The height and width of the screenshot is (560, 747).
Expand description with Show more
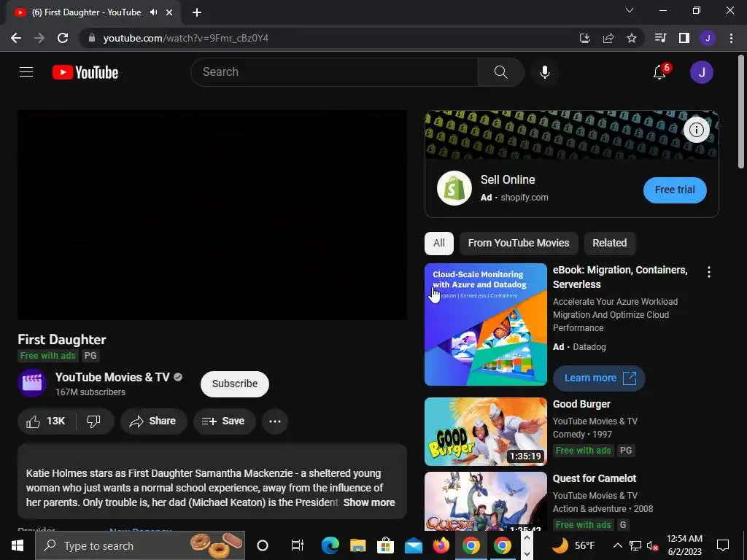coord(368,502)
